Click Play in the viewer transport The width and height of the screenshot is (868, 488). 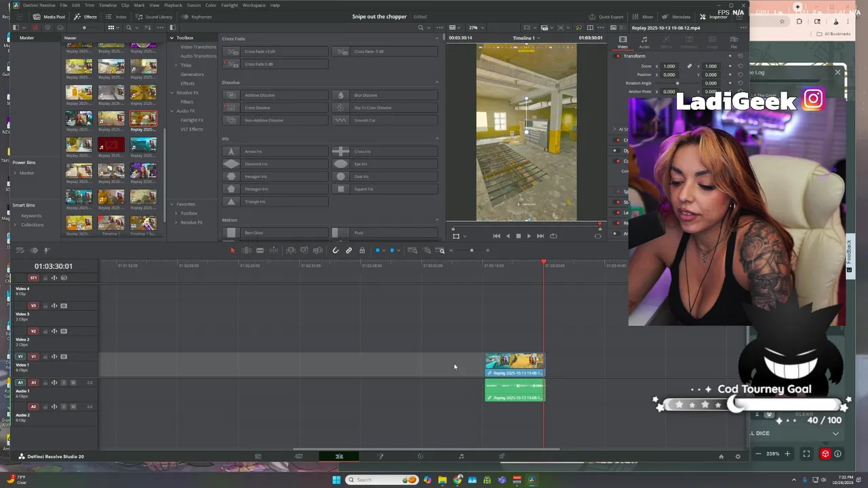click(x=529, y=236)
